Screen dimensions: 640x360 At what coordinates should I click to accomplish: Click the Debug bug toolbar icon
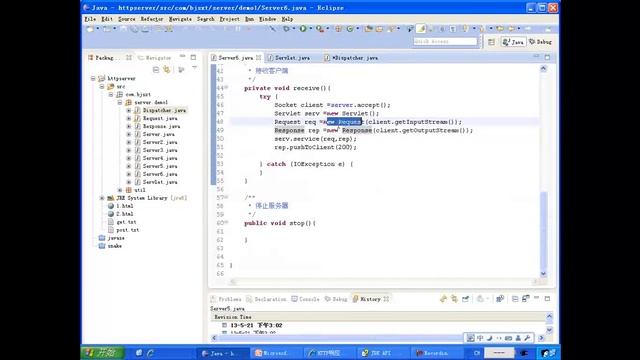286,29
